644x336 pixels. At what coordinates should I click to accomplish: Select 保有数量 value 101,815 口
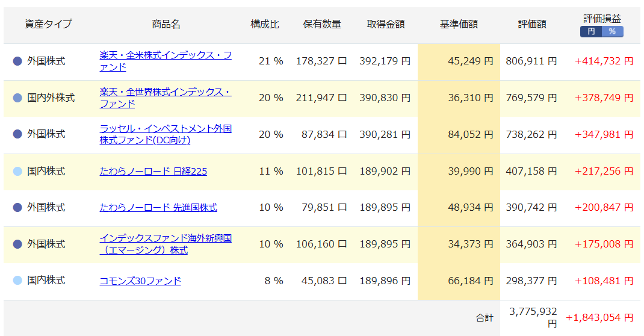point(321,171)
